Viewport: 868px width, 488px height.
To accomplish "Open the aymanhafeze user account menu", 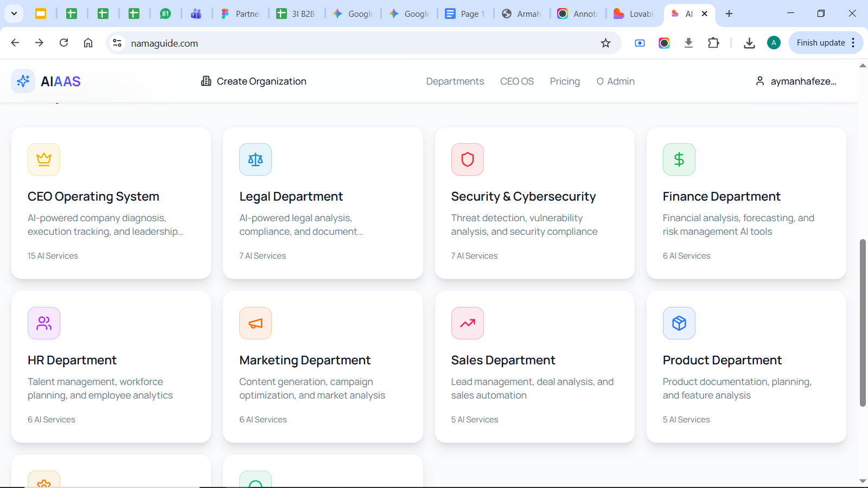I will (x=796, y=81).
